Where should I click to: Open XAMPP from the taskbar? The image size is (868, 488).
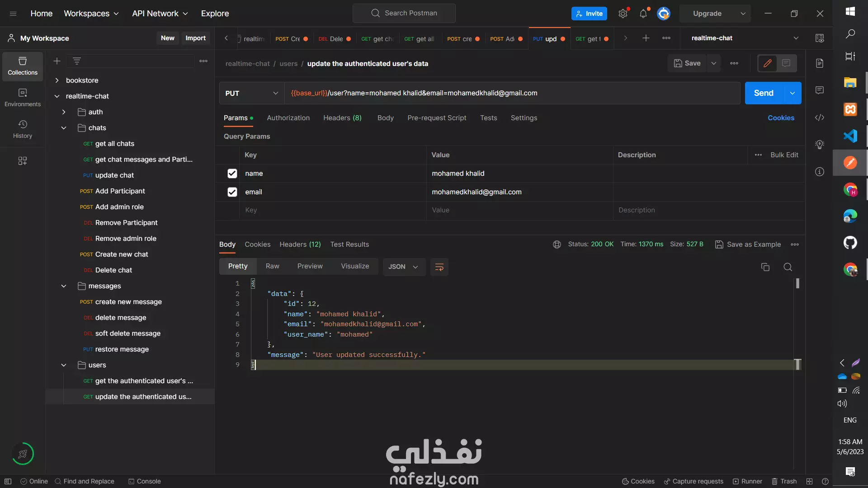(850, 109)
